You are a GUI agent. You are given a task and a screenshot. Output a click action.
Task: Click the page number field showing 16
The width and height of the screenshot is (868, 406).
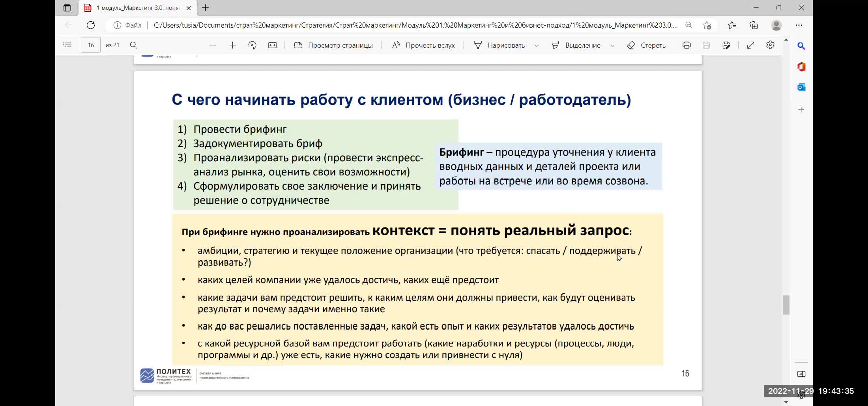pos(91,45)
